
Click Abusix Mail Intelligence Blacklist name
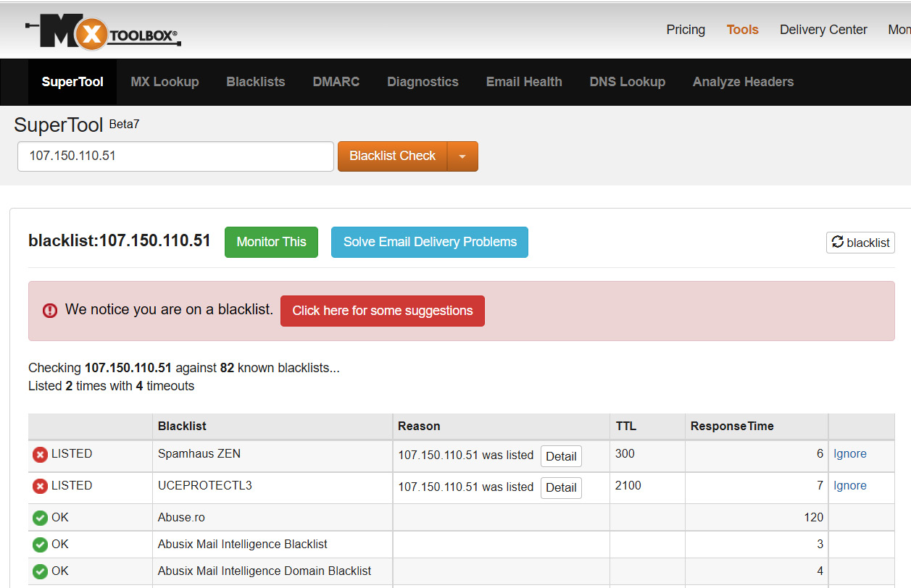(x=243, y=545)
